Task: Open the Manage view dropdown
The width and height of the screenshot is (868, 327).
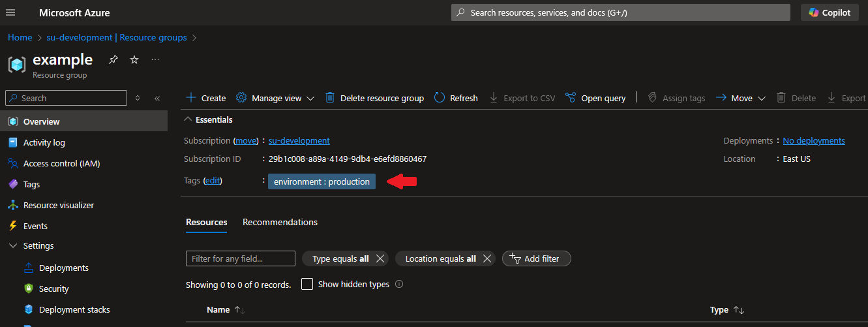Action: pos(275,98)
